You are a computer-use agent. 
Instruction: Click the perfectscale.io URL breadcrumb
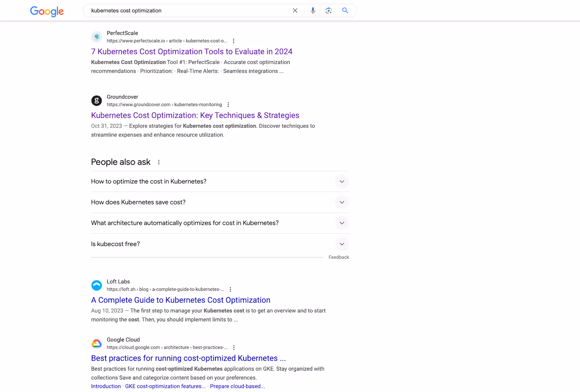coord(167,41)
